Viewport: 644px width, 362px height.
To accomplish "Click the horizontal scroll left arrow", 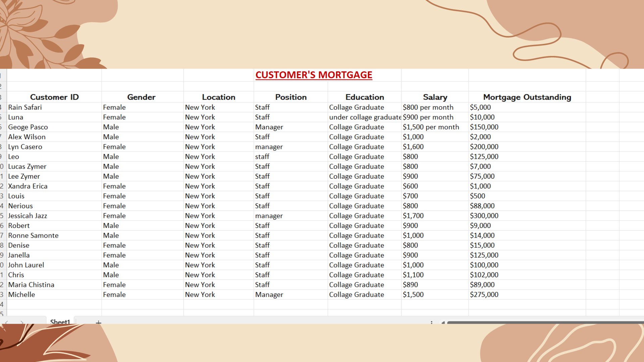I will click(443, 322).
